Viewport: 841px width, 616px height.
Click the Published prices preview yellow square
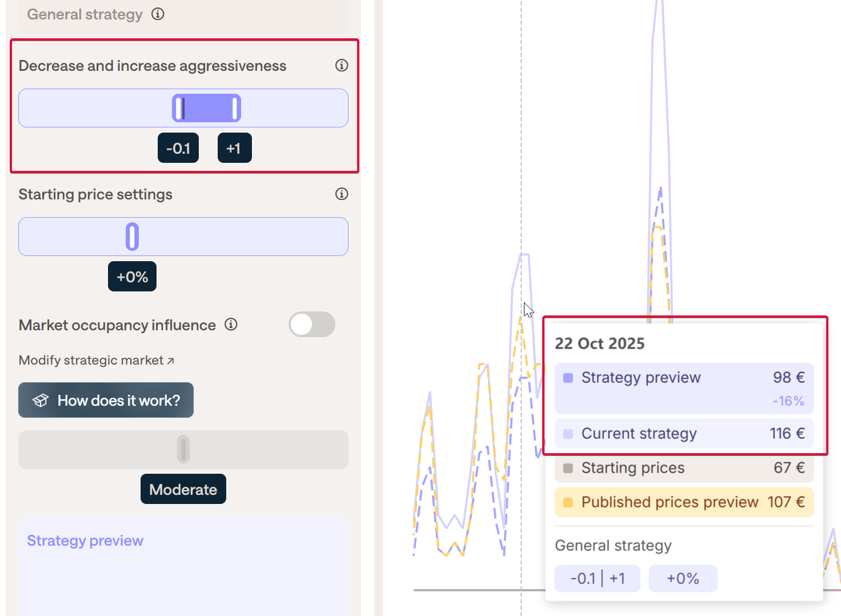pos(568,502)
